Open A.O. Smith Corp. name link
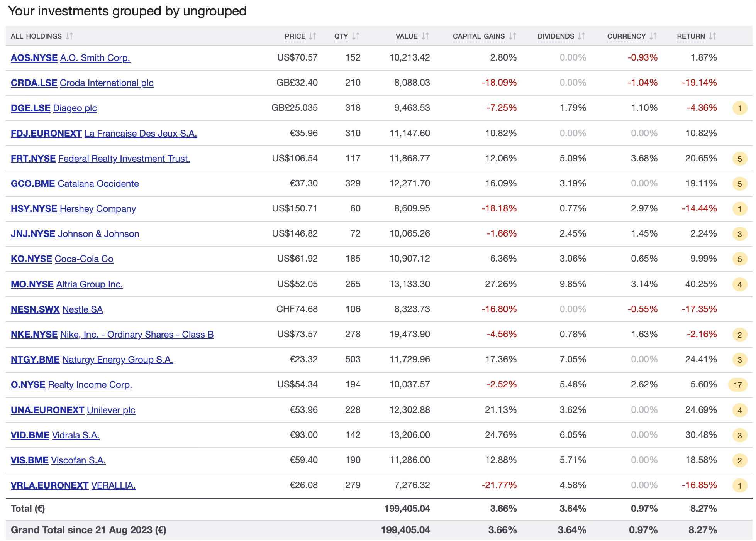756x541 pixels. point(95,58)
